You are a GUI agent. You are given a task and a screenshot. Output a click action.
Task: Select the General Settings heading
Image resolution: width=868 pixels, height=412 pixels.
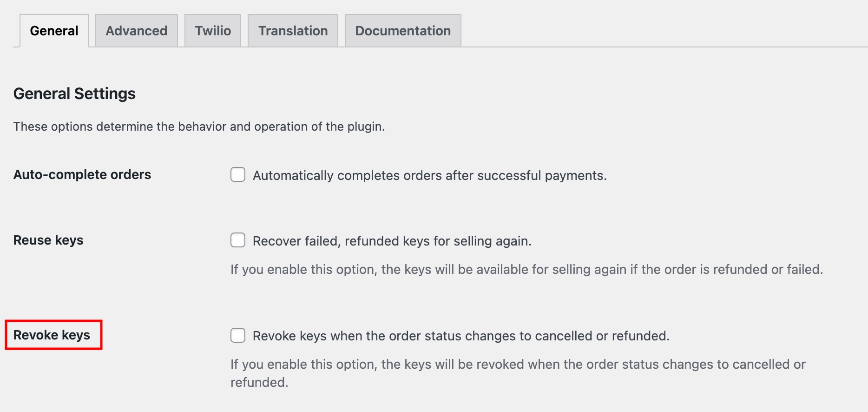pos(74,93)
